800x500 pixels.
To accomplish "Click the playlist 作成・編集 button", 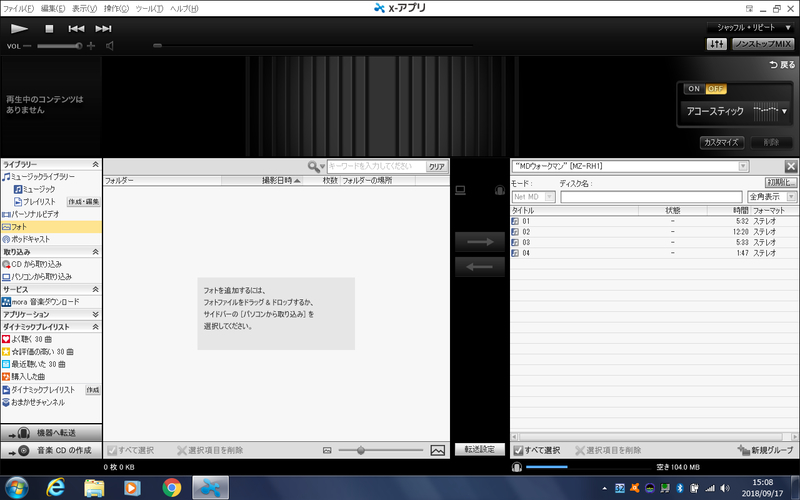I will [x=84, y=202].
